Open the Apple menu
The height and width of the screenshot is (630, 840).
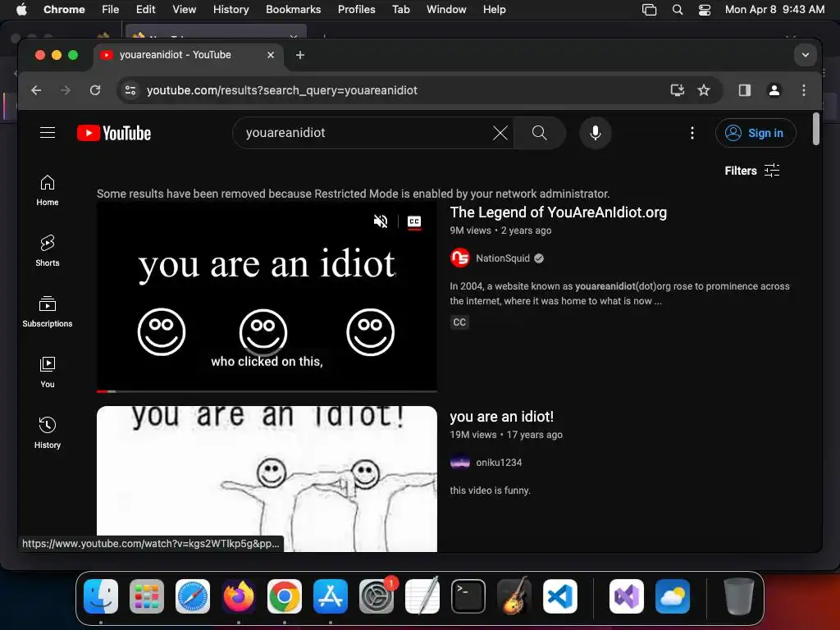[x=21, y=9]
